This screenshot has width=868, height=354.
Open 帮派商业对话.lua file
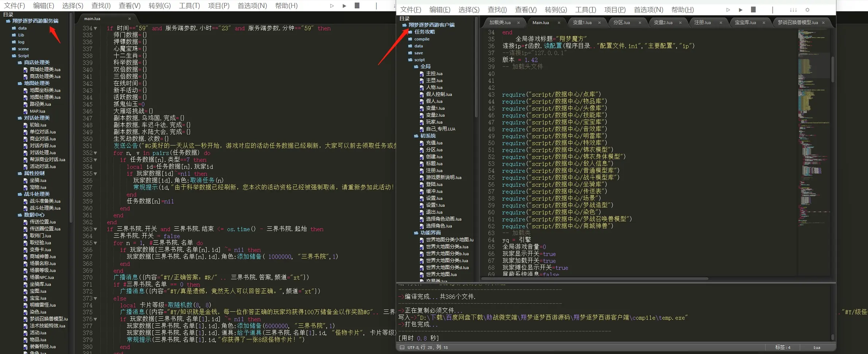click(47, 160)
